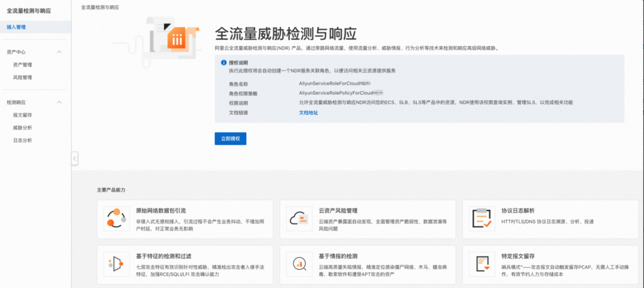
Task: Select the AliyunServiceRolePolicyForCloud policy value
Action: pyautogui.click(x=341, y=93)
